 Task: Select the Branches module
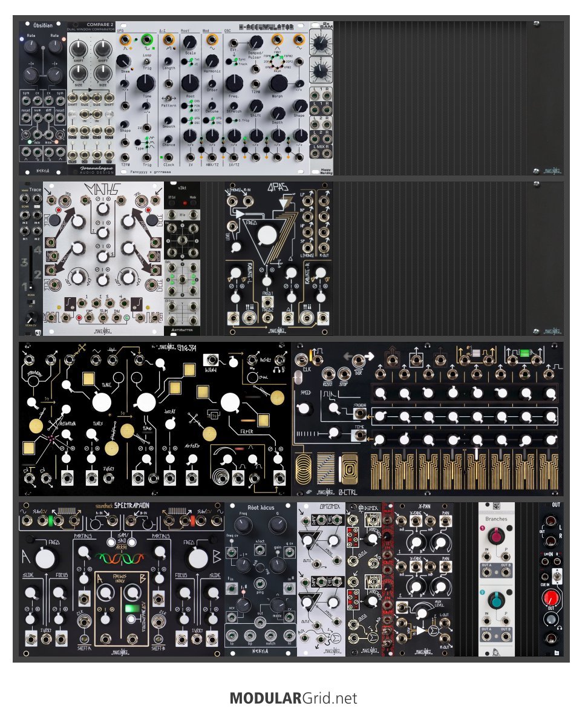tap(497, 579)
